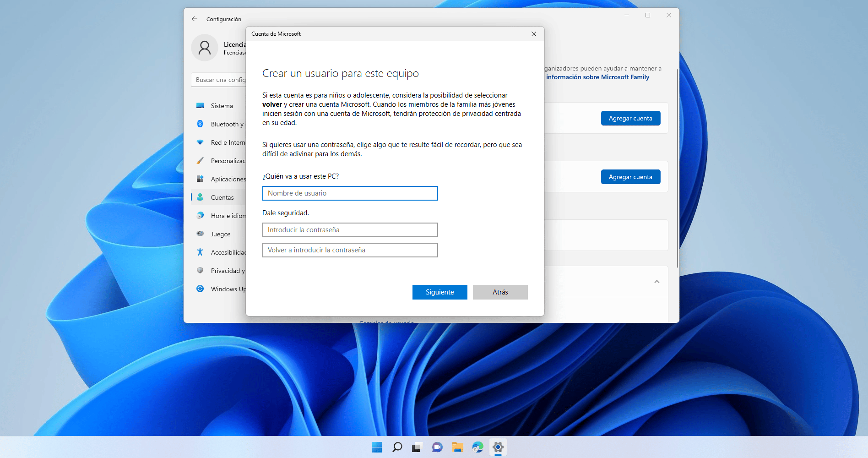Screen dimensions: 868x458
Task: Click the Agregar cuenta button
Action: 630,118
